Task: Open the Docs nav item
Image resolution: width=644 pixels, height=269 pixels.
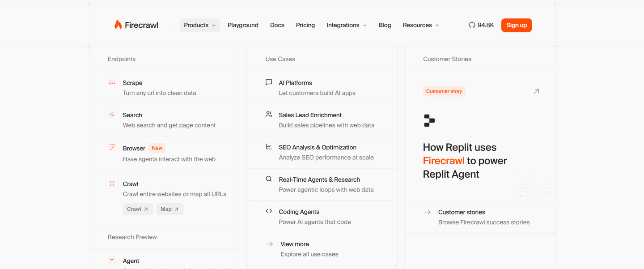Action: (x=277, y=25)
